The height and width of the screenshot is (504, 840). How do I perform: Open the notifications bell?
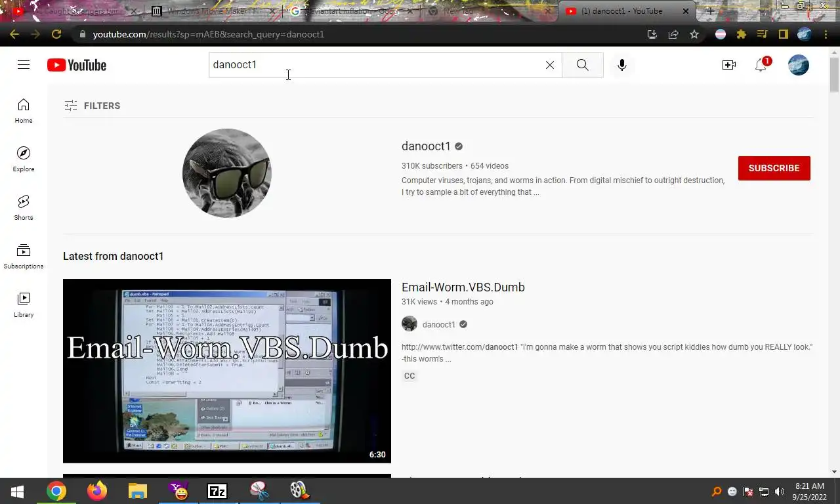click(x=761, y=65)
